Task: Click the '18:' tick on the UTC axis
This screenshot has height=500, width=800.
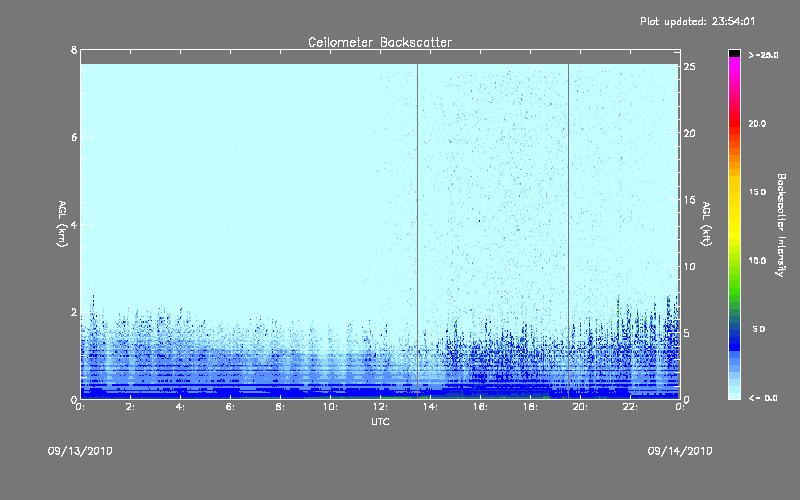Action: coord(530,407)
